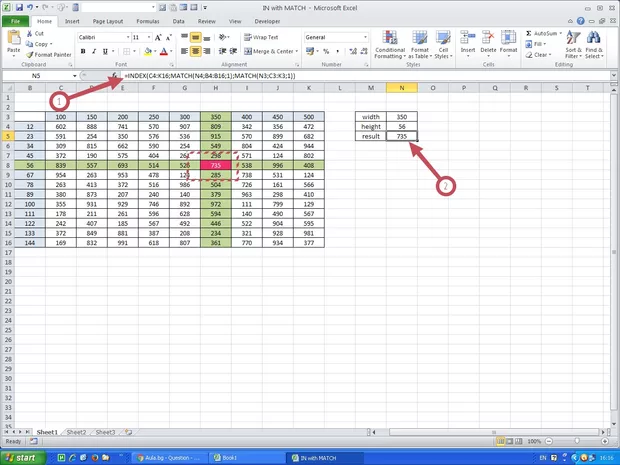The height and width of the screenshot is (465, 620).
Task: Open Font Color dropdown arrow
Action: (x=171, y=51)
